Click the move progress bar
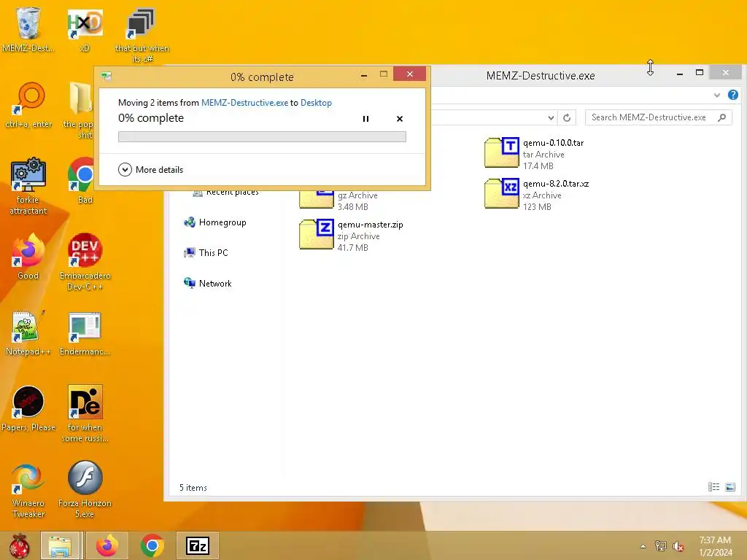The width and height of the screenshot is (747, 560). click(x=262, y=137)
